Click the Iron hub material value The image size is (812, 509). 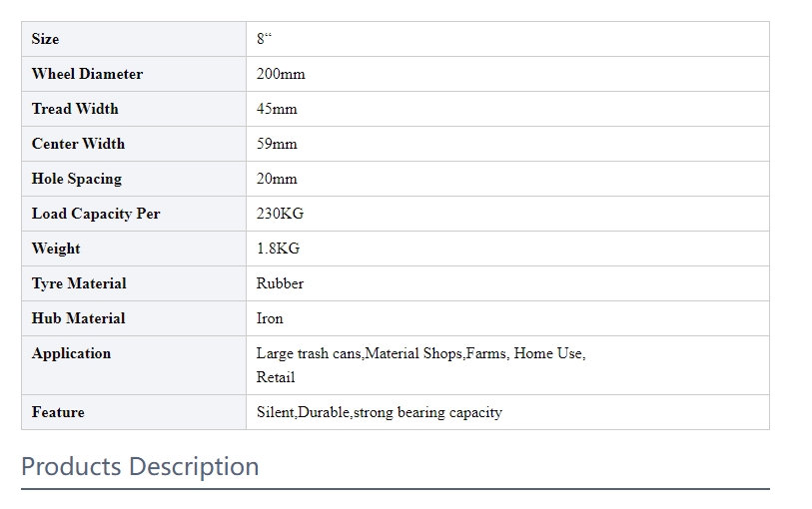tap(270, 318)
